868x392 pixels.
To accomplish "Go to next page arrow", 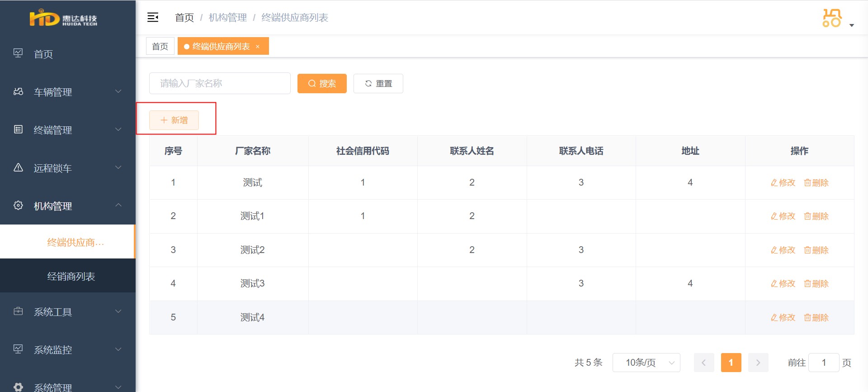I will click(758, 363).
